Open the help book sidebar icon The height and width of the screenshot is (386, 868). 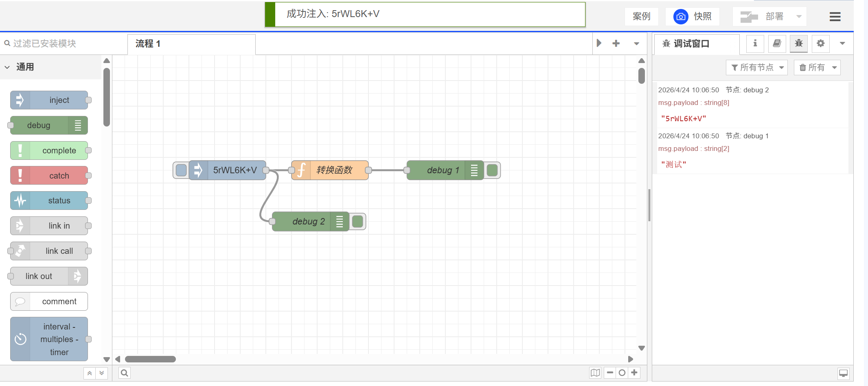coord(777,43)
